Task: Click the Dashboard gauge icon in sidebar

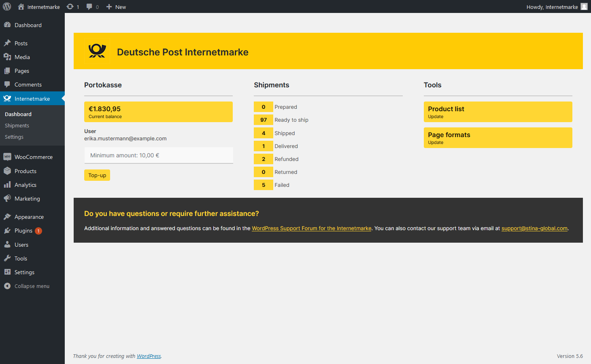Action: coord(7,25)
